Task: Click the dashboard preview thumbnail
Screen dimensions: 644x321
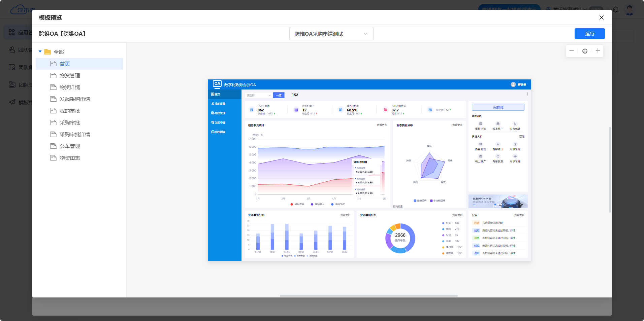Action: tap(369, 170)
